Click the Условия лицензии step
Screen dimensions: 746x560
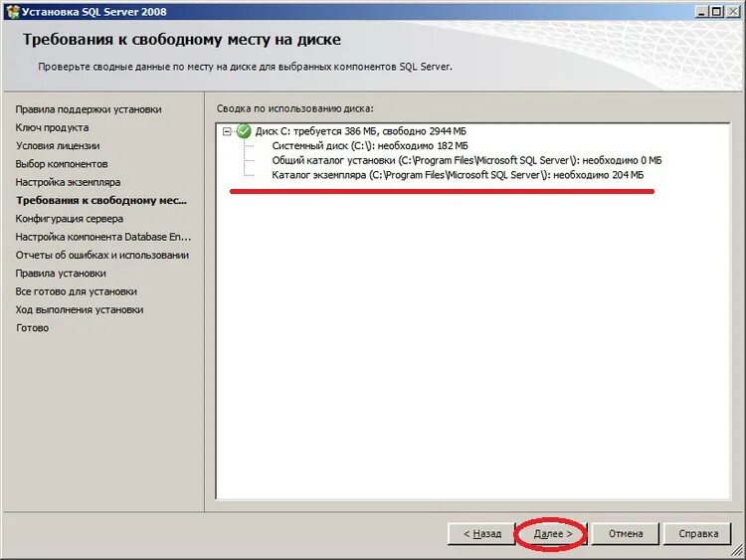coord(58,145)
